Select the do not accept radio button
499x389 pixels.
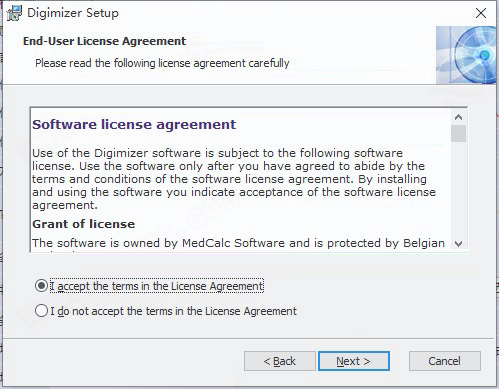[41, 311]
